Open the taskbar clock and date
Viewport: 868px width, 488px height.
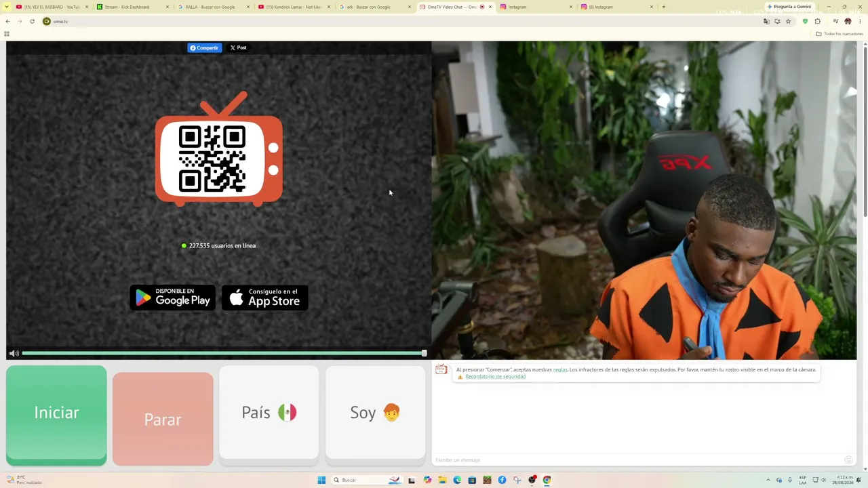tap(844, 480)
